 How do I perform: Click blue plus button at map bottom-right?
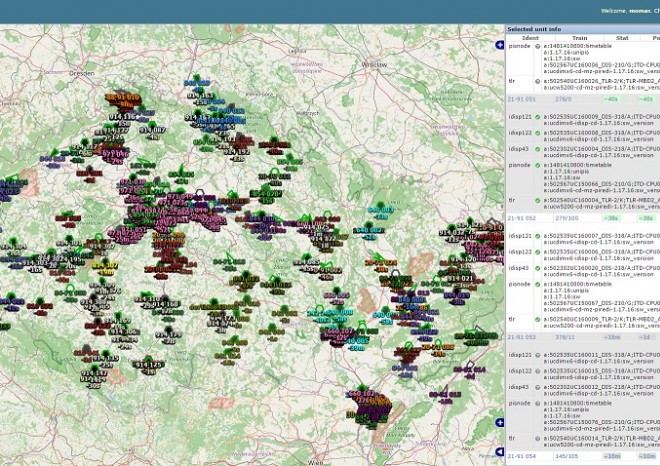pyautogui.click(x=500, y=422)
